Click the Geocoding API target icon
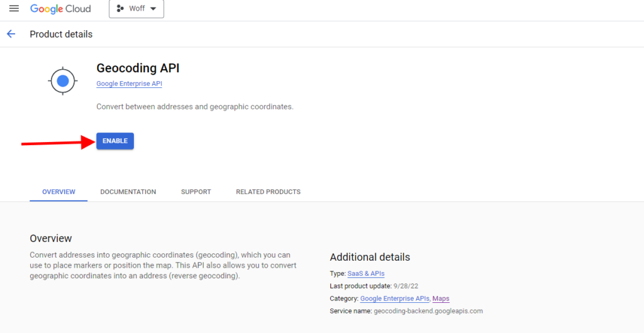This screenshot has width=644, height=333. coord(62,81)
